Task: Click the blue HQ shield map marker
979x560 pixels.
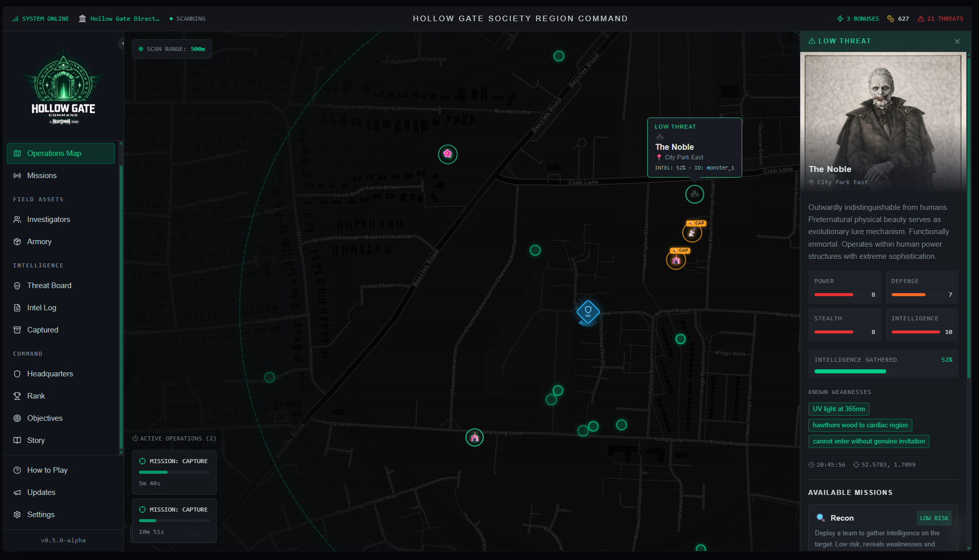Action: [588, 312]
